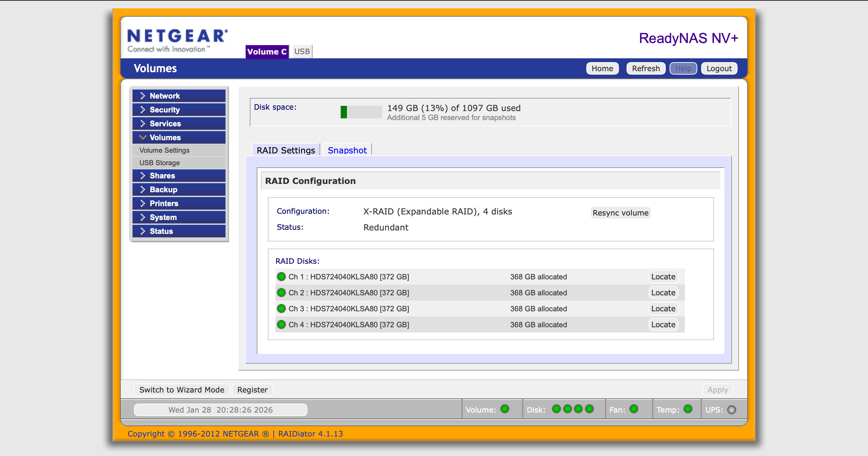Click the date and time display

click(221, 409)
